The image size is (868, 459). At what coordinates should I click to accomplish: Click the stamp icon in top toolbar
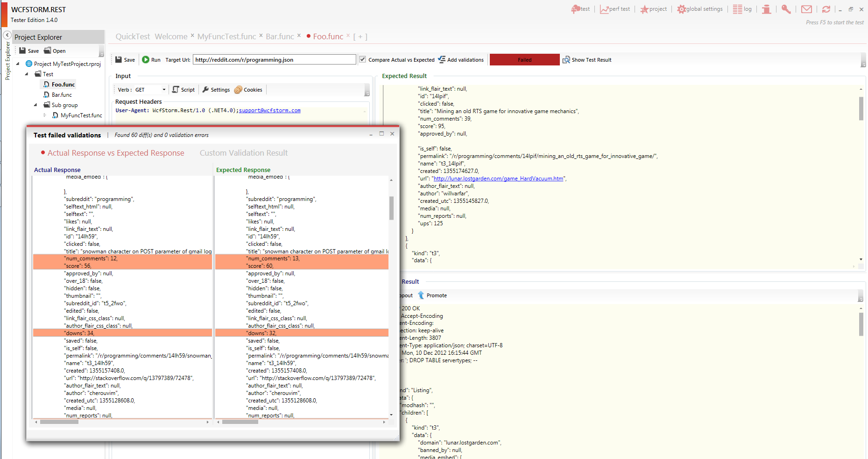tap(766, 9)
